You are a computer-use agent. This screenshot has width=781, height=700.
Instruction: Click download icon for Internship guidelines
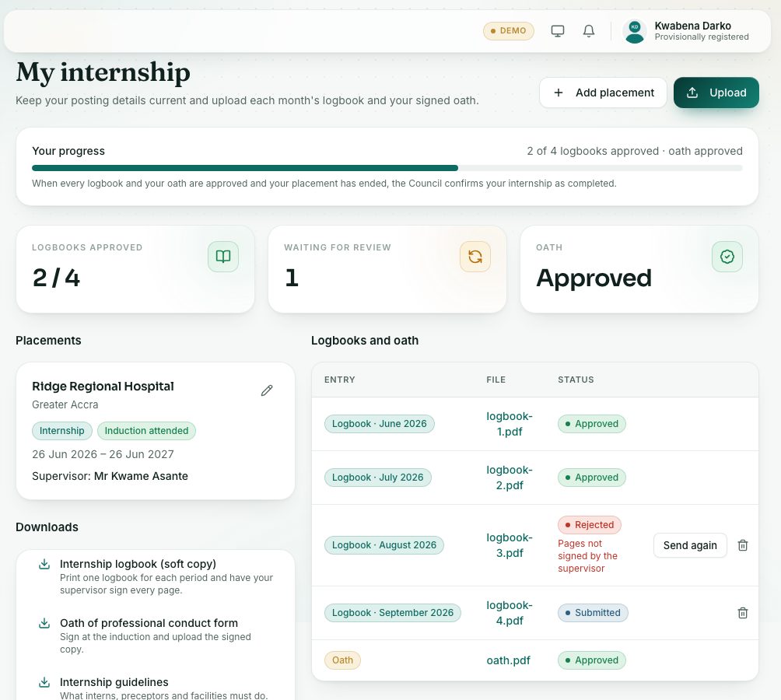pyautogui.click(x=44, y=682)
